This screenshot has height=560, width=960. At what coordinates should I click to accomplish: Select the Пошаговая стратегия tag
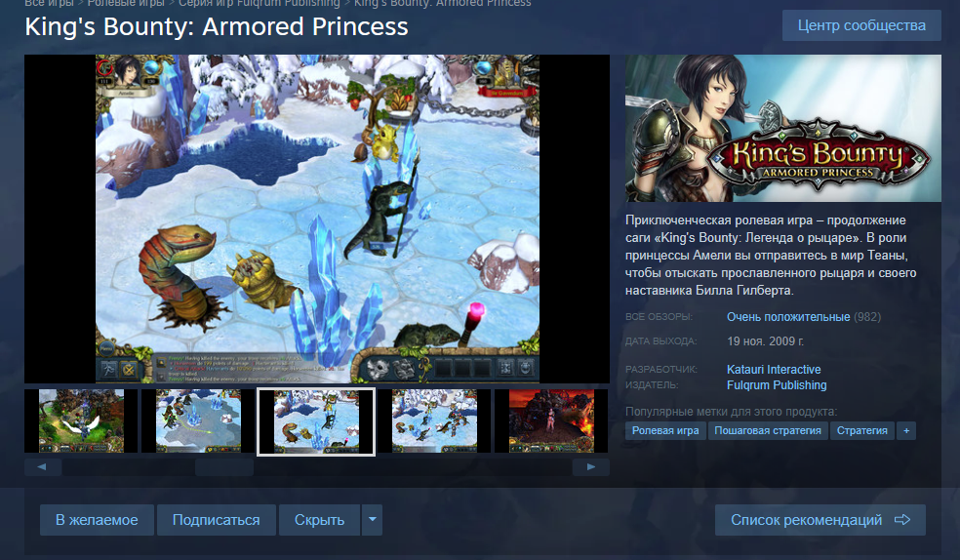point(768,430)
